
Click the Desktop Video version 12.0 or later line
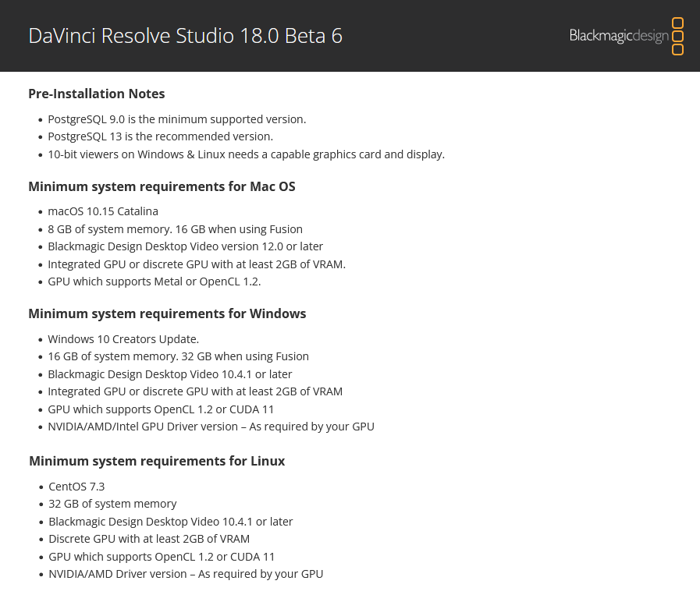[185, 246]
